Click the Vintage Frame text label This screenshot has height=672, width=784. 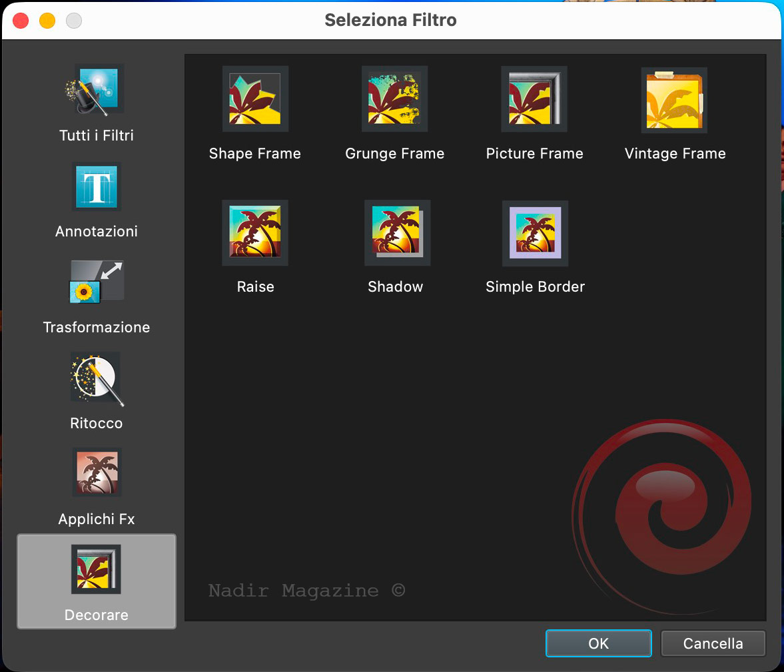(675, 154)
